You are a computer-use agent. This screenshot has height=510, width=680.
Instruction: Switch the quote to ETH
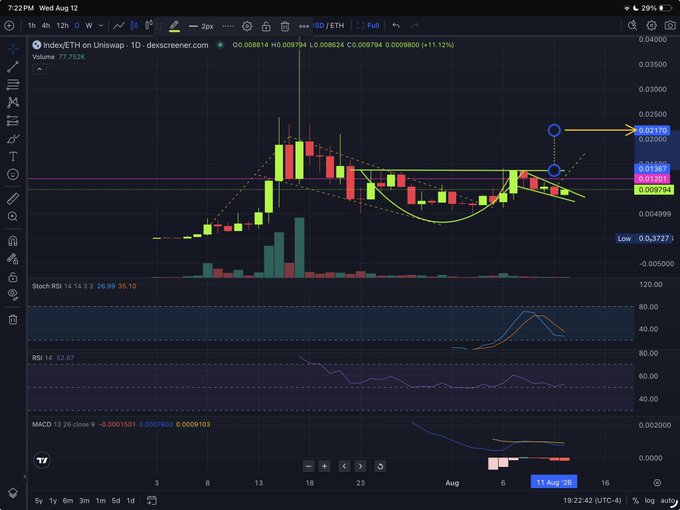[x=337, y=26]
